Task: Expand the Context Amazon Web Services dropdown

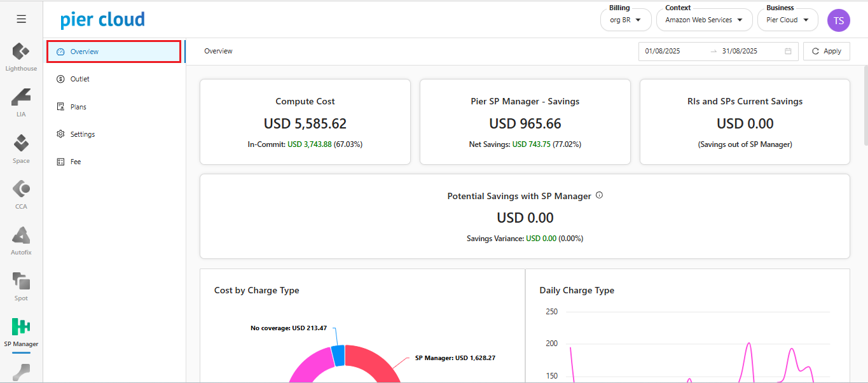Action: [703, 20]
